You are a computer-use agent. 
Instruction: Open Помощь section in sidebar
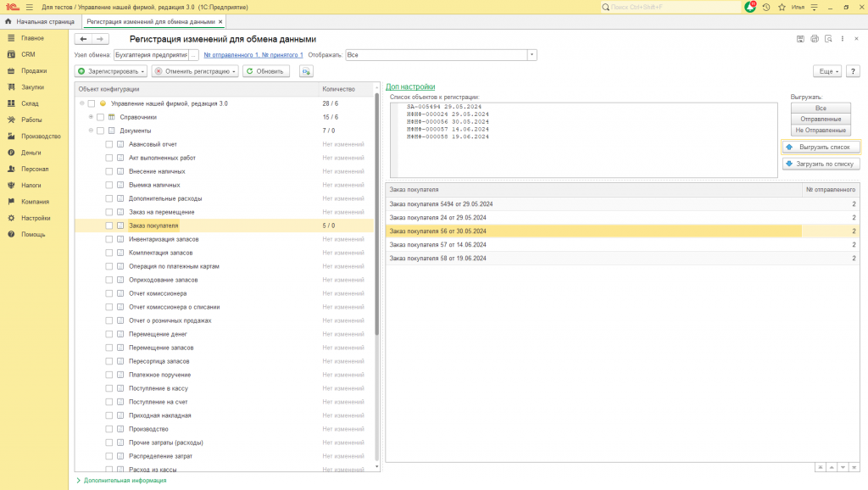[33, 234]
